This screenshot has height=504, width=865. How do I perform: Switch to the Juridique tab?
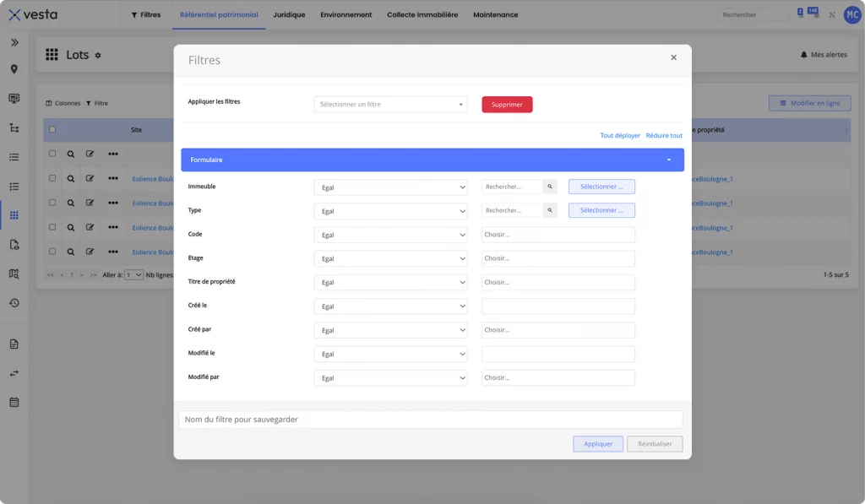click(x=289, y=14)
